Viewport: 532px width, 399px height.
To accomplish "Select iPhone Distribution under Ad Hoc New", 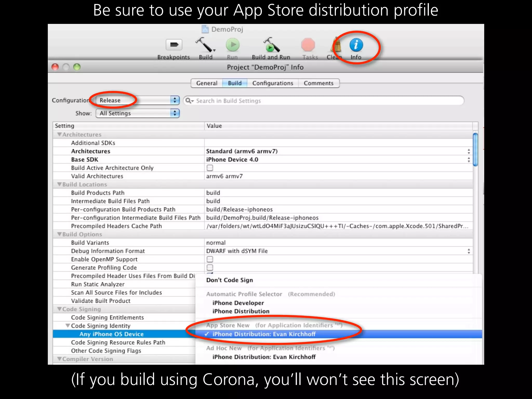I will [339, 357].
